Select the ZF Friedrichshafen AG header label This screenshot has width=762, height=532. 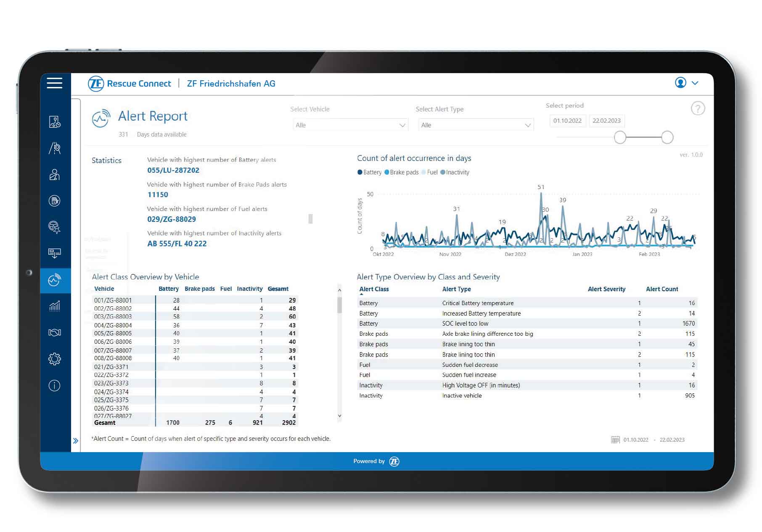coord(231,83)
